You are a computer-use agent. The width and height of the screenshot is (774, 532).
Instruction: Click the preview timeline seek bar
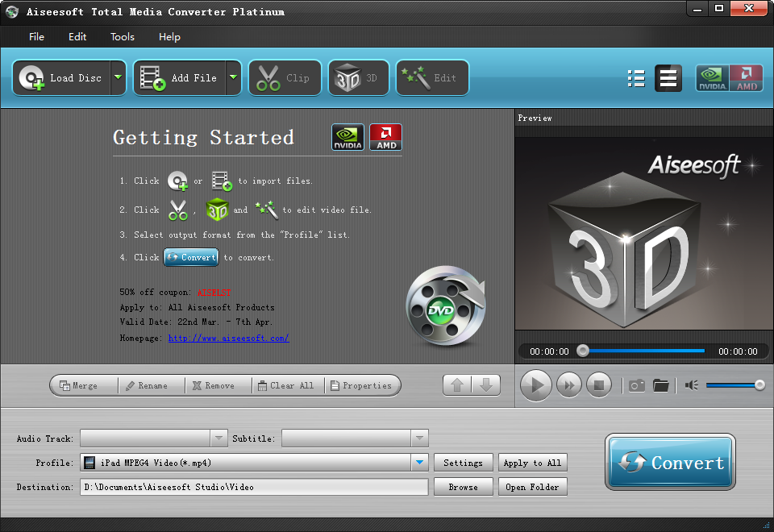644,351
